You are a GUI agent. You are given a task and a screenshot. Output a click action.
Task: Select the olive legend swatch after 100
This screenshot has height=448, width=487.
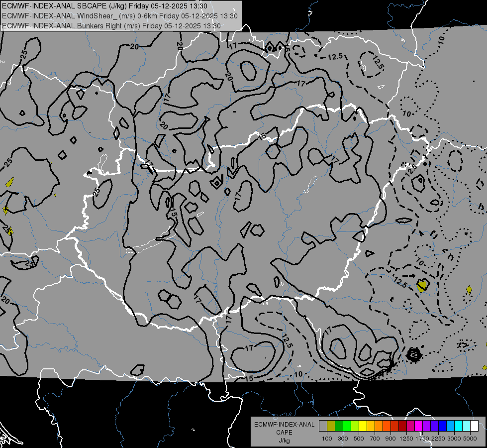331,426
